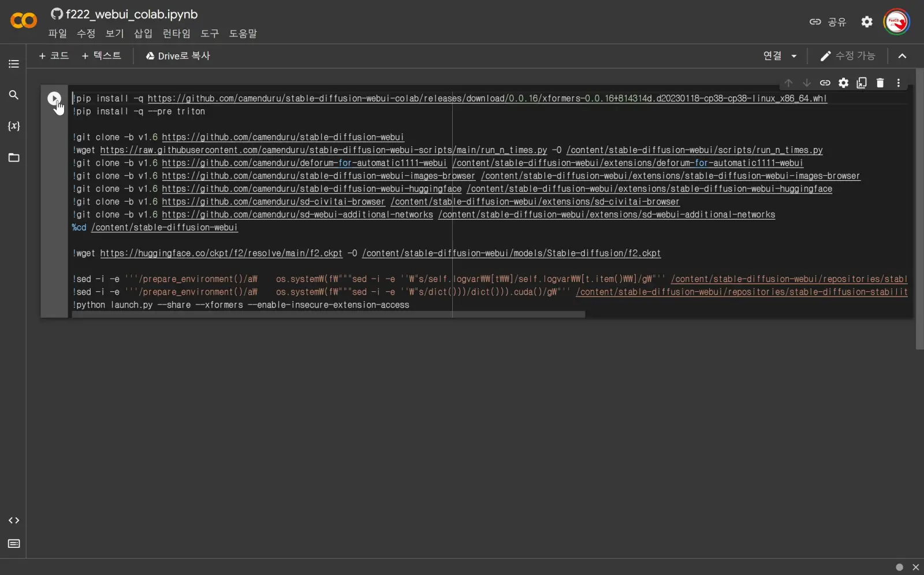This screenshot has height=575, width=924.
Task: Add a code cell with + 코드
Action: pos(54,56)
